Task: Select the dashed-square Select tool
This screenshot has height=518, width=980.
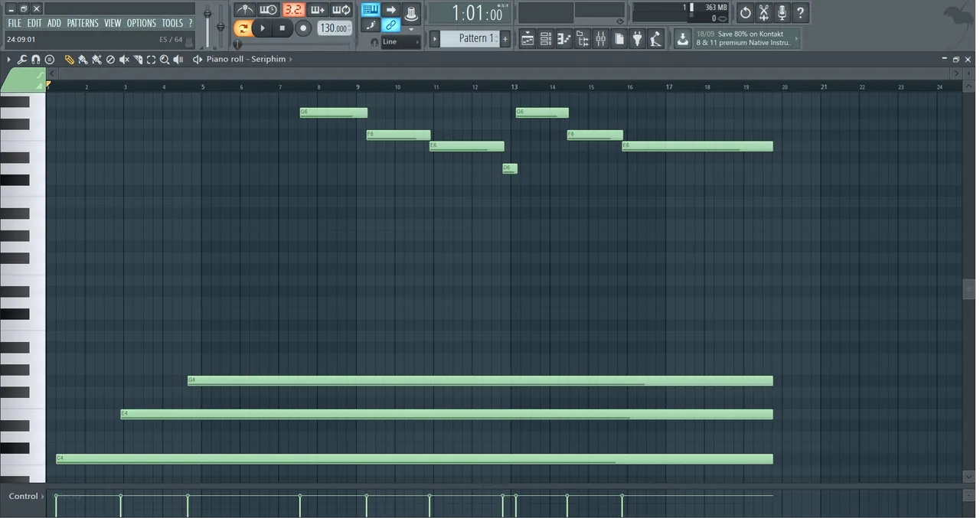Action: pyautogui.click(x=151, y=59)
